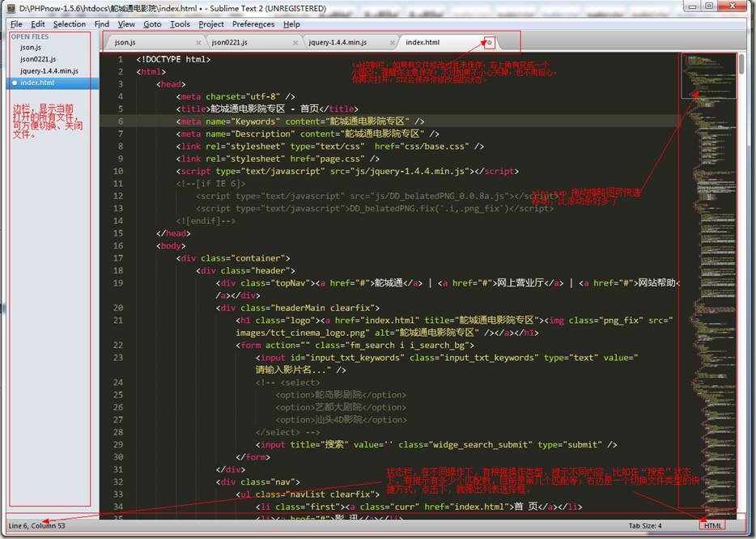Image resolution: width=756 pixels, height=539 pixels.
Task: Place cursor in the title tag line
Action: click(x=267, y=108)
